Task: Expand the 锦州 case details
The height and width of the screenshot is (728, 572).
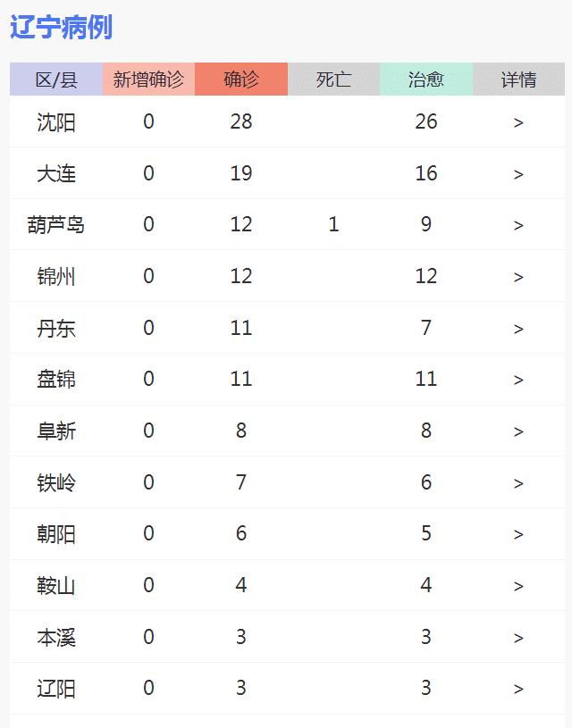Action: tap(518, 276)
